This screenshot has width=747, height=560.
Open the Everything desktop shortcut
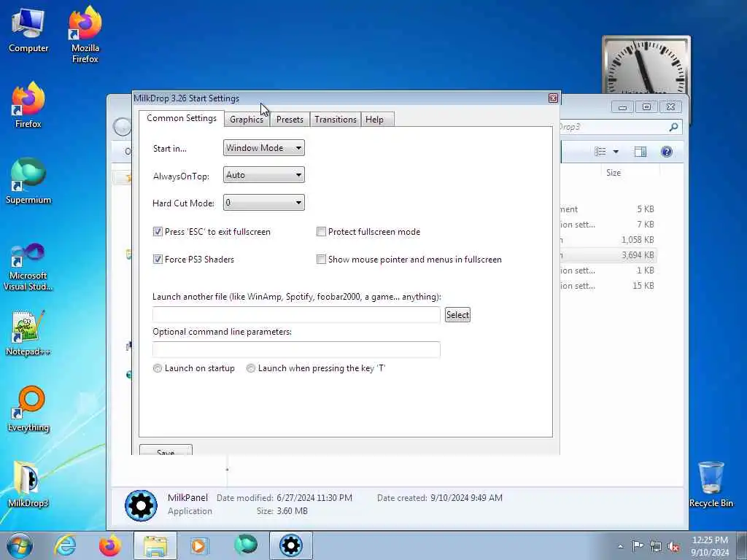click(x=28, y=410)
